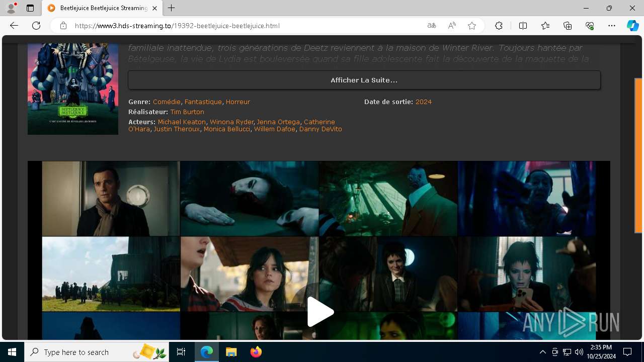This screenshot has width=644, height=362.
Task: Click the Beetlejuice movie poster
Action: click(x=73, y=89)
